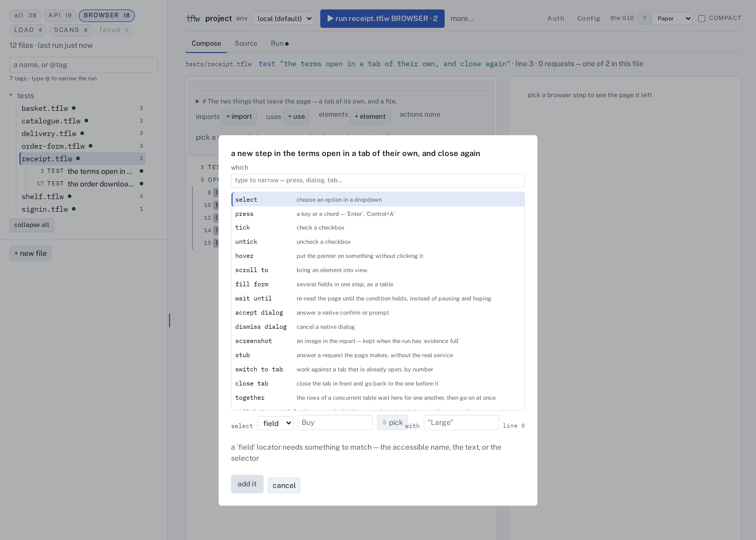Click the collapse all button

point(31,225)
